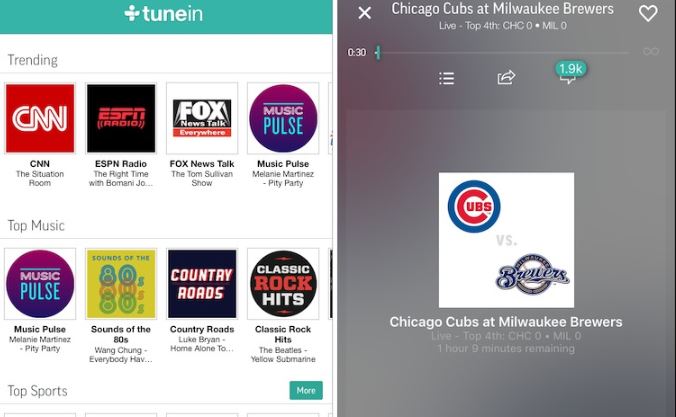
Task: Select 'The Beatles - Yellow Submarine' text
Action: 283,354
